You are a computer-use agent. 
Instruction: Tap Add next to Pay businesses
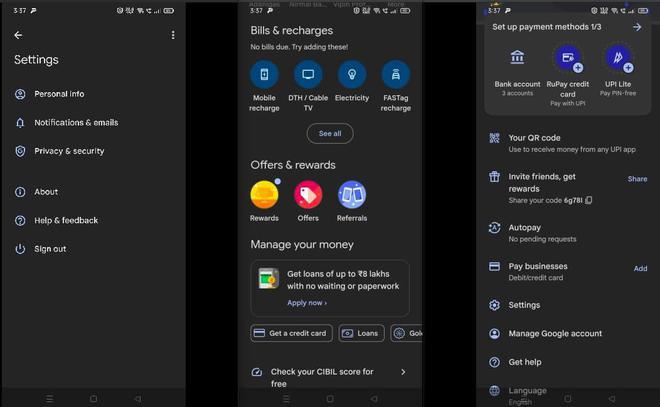click(641, 269)
